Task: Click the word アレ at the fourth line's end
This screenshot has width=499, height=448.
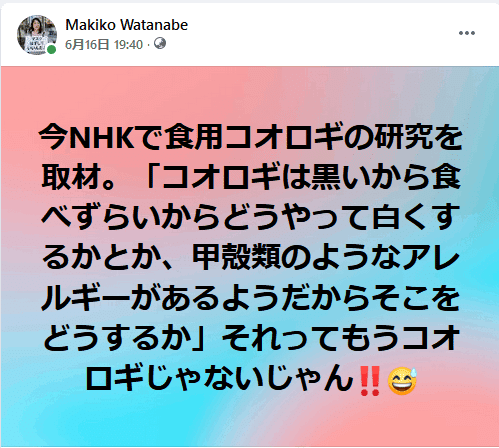Action: pyautogui.click(x=431, y=257)
